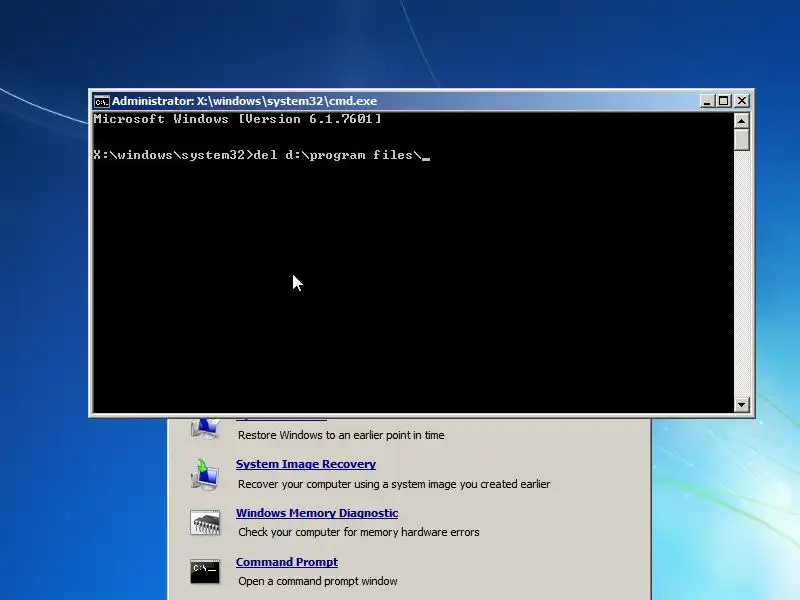Click the 'del d:\program files\' command line
Image resolution: width=800 pixels, height=600 pixels.
tap(262, 155)
